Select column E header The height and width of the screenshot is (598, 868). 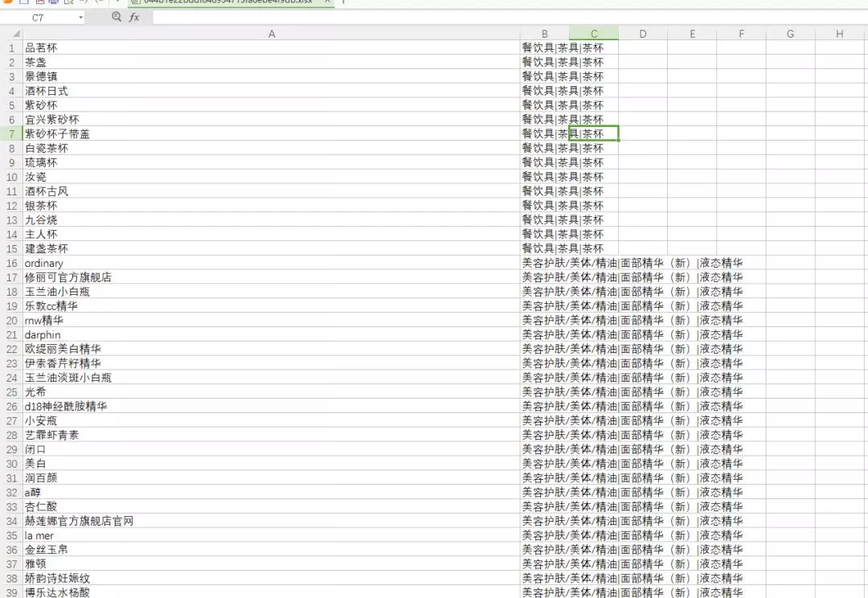(x=692, y=34)
